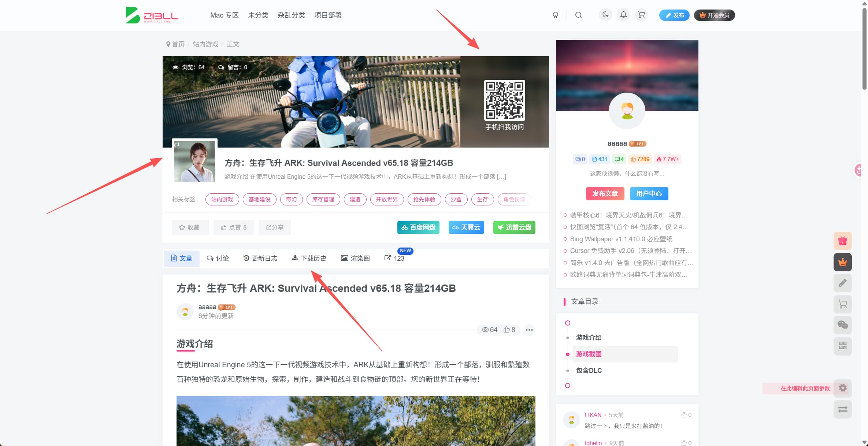Open the Bing Wallpaper v1.1.410.0 article link
Screen dimensions: 868x446
[621, 239]
